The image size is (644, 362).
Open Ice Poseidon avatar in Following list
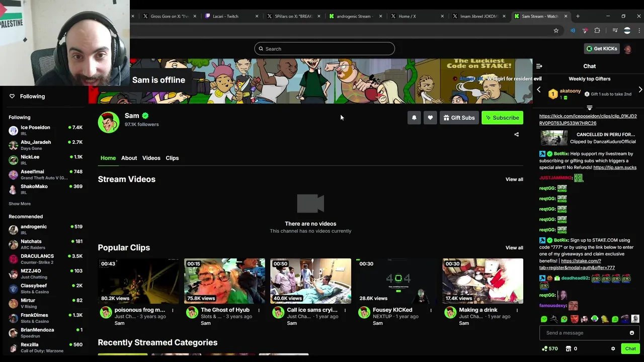coord(14,130)
